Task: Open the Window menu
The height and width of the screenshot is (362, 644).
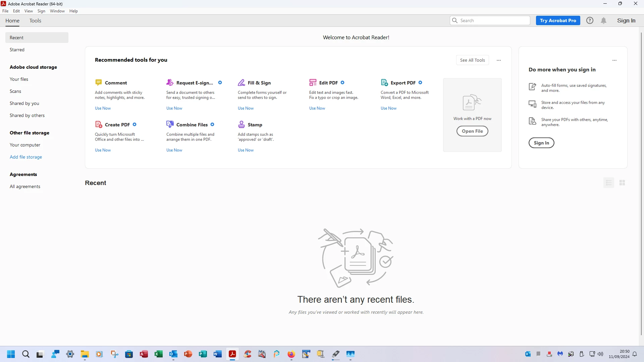Action: point(57,11)
